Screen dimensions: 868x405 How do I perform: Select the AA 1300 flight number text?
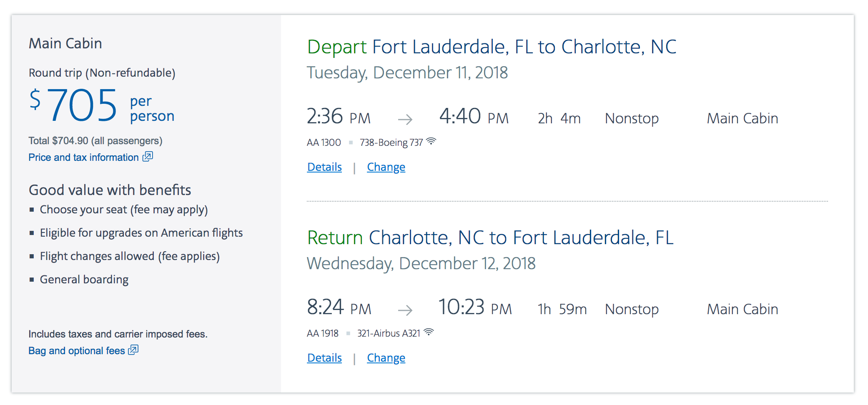click(x=324, y=142)
